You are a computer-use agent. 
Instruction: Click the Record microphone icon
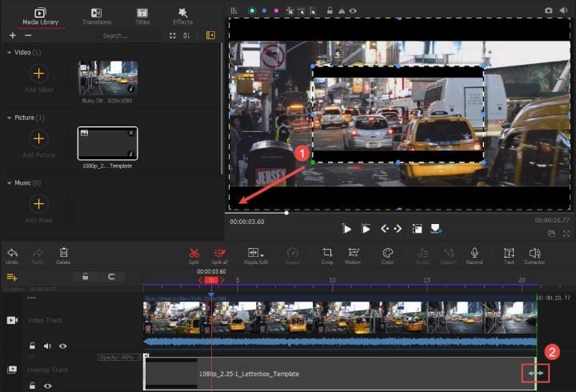[x=474, y=253]
